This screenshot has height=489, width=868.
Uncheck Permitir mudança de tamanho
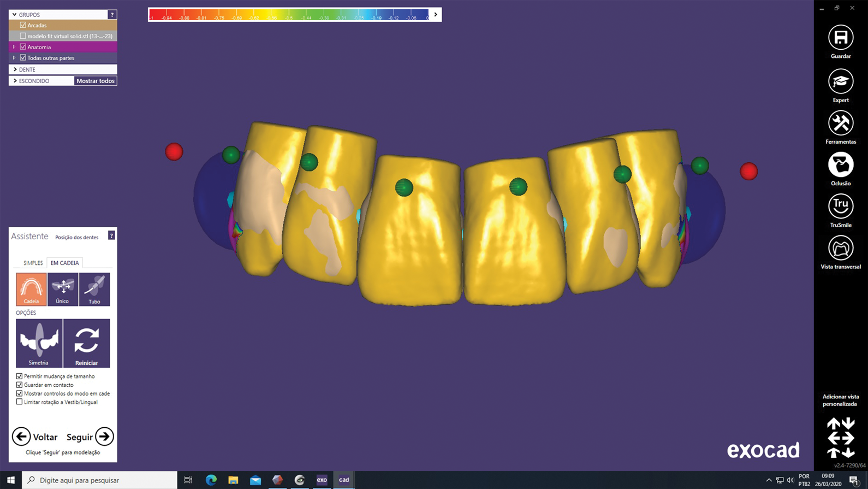click(x=20, y=376)
